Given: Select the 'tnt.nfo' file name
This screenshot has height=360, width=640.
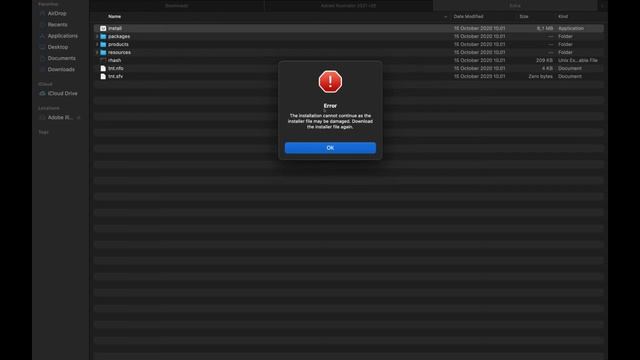Looking at the screenshot, I should pyautogui.click(x=116, y=68).
